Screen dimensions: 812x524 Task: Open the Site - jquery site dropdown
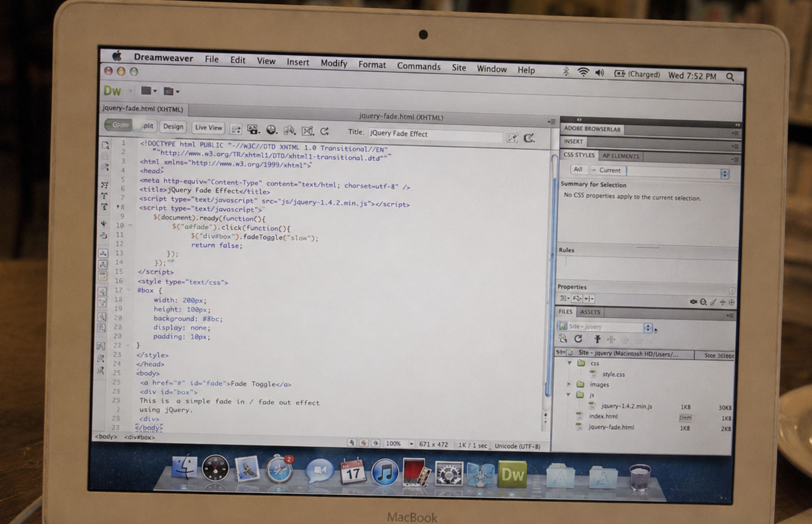pyautogui.click(x=606, y=326)
